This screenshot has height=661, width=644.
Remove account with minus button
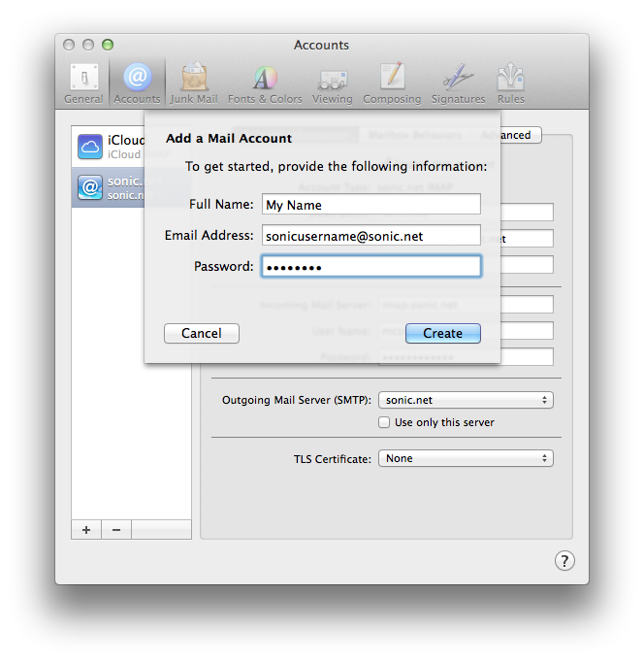[x=116, y=529]
